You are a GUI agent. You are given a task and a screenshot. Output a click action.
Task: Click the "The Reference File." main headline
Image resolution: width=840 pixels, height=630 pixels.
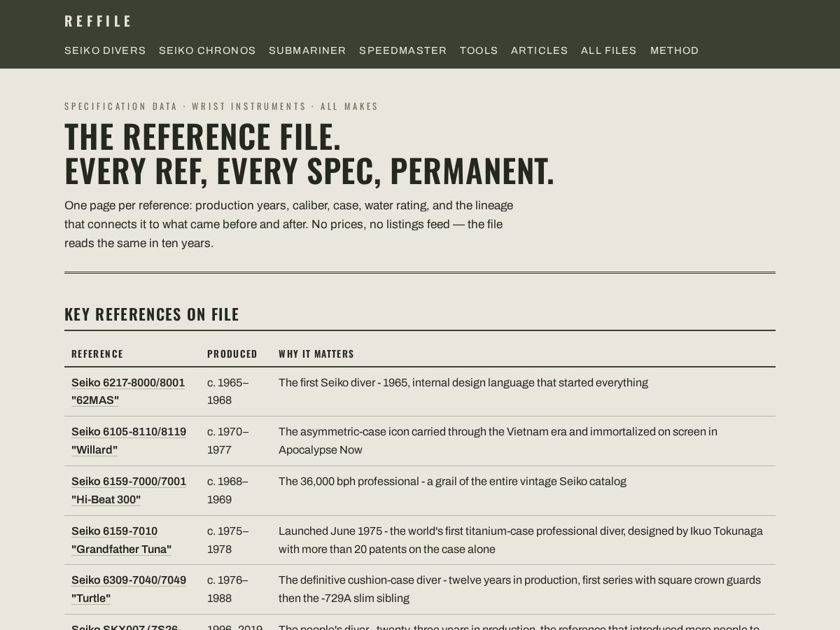(x=309, y=154)
